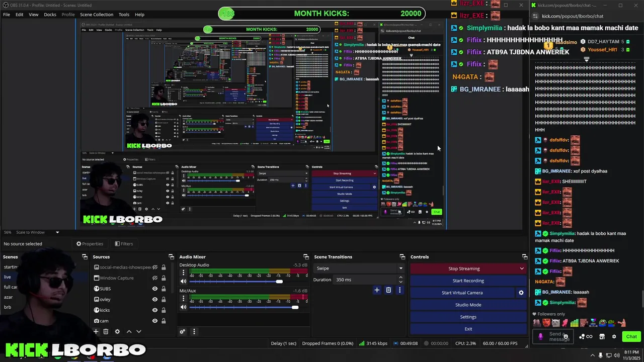This screenshot has width=644, height=362.
Task: Hide the ovley source
Action: [x=155, y=299]
